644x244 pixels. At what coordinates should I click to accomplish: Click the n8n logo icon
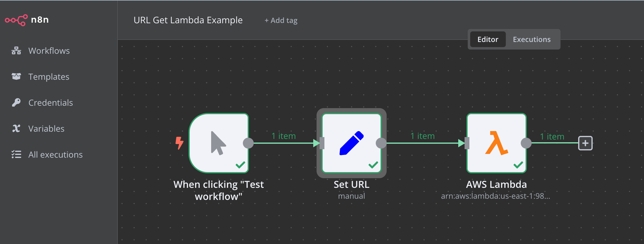[x=16, y=20]
